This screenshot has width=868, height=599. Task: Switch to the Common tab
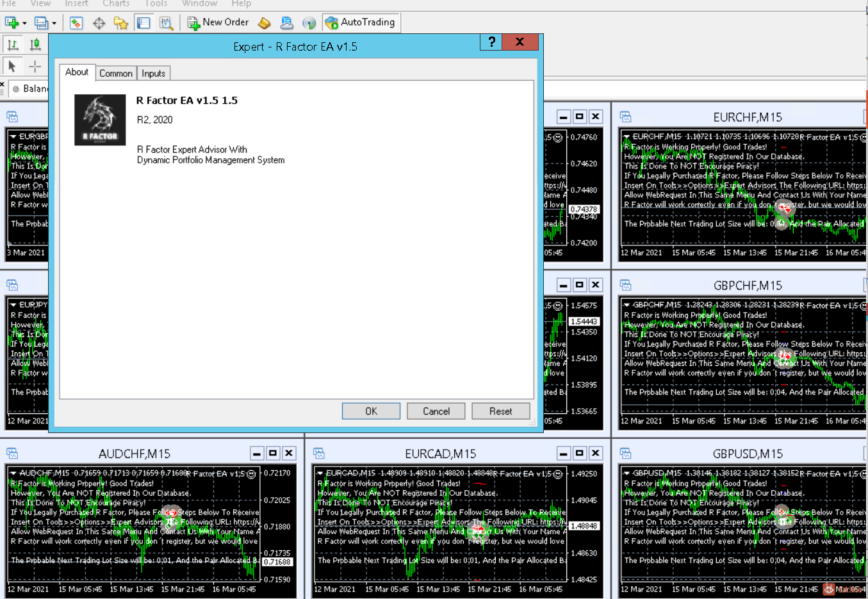pyautogui.click(x=116, y=74)
